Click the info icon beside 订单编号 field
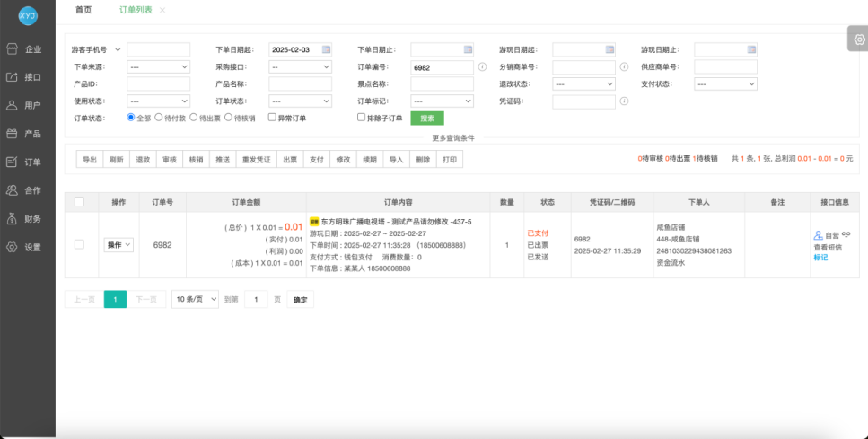This screenshot has height=439, width=868. [x=482, y=66]
